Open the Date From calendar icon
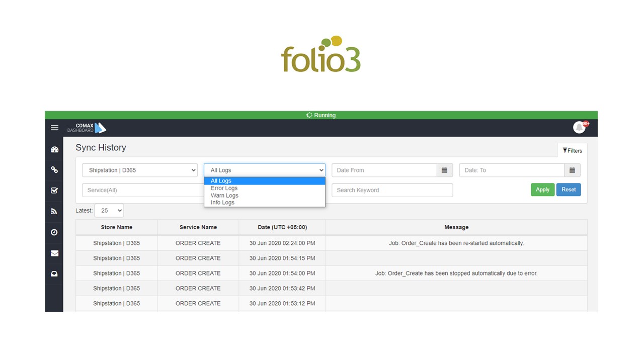 445,170
